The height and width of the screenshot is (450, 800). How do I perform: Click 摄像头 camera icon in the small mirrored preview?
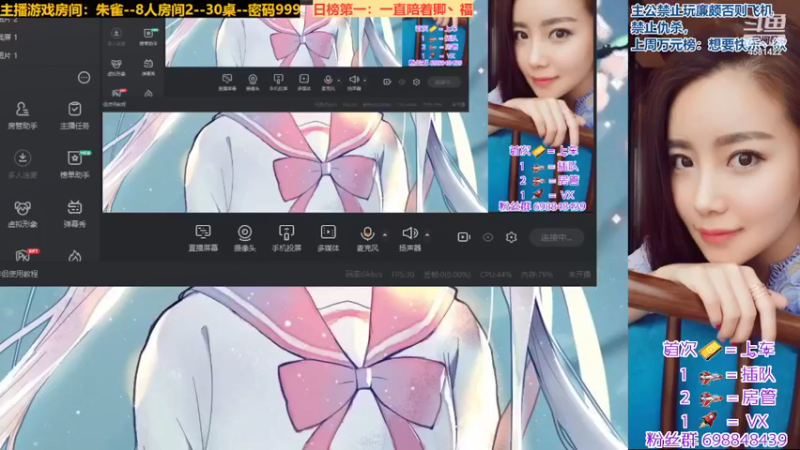click(x=253, y=82)
